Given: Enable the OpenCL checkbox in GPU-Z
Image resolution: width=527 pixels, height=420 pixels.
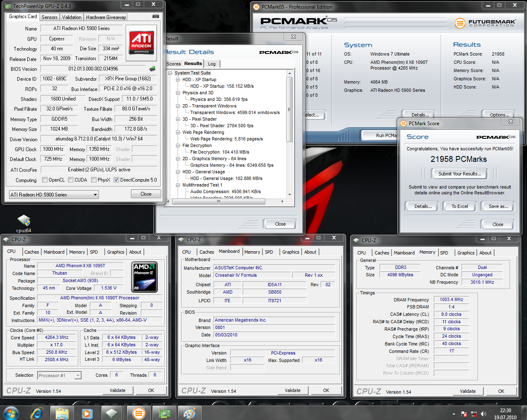Looking at the screenshot, I should pos(45,180).
